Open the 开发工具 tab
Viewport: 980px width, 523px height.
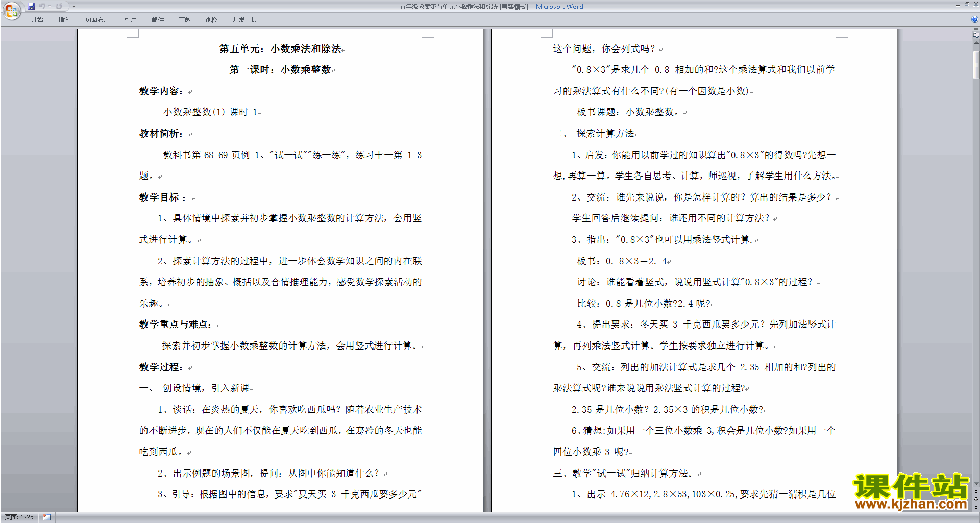point(245,19)
